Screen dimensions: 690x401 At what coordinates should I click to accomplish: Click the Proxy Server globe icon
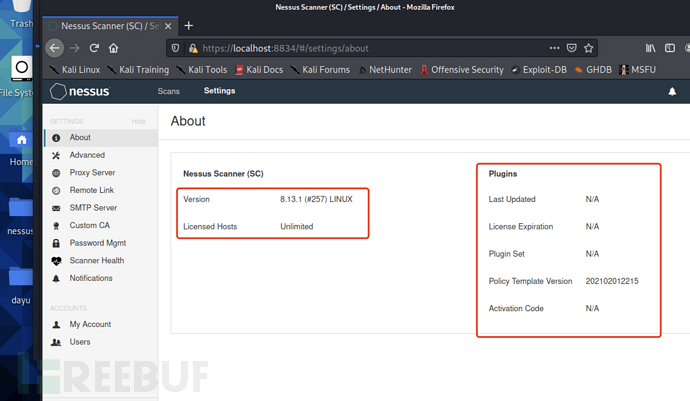click(56, 173)
